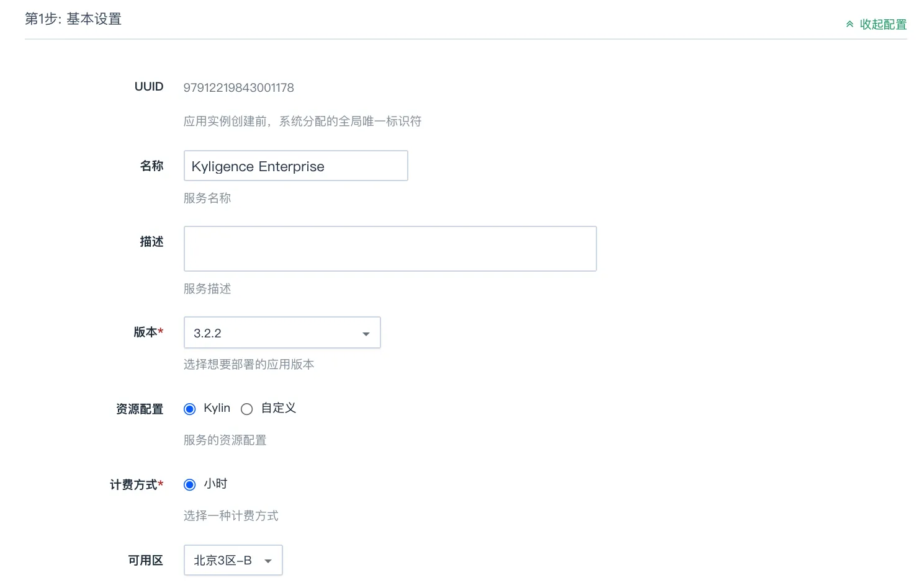Viewport: 916px width, 588px height.
Task: Click the 计费方式 field label
Action: pos(137,484)
